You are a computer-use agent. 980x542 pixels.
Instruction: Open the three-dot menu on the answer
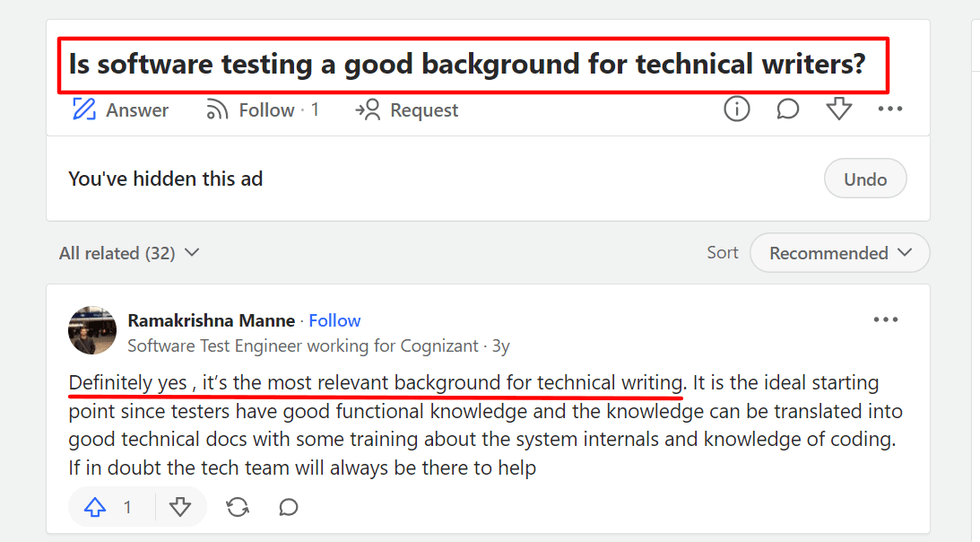(886, 319)
